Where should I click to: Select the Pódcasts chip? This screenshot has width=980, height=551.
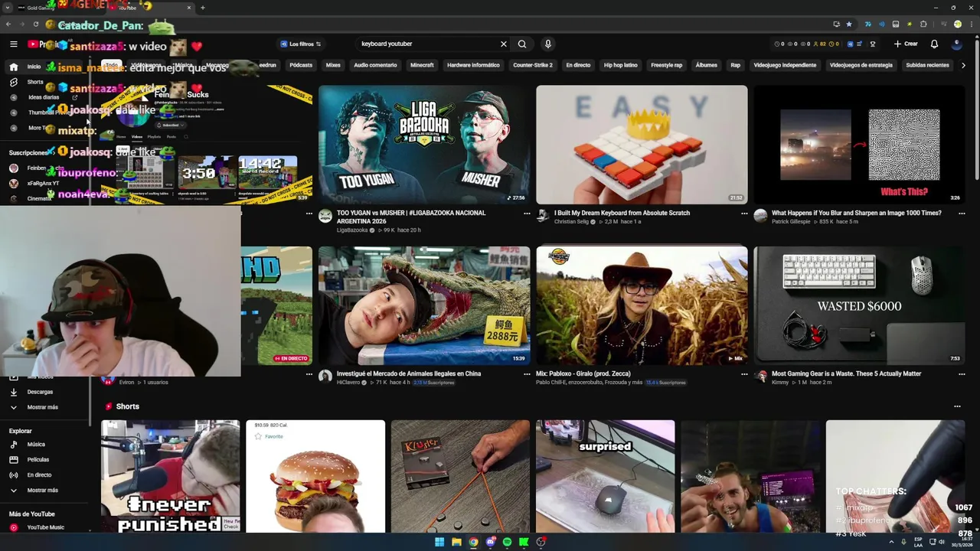(301, 65)
